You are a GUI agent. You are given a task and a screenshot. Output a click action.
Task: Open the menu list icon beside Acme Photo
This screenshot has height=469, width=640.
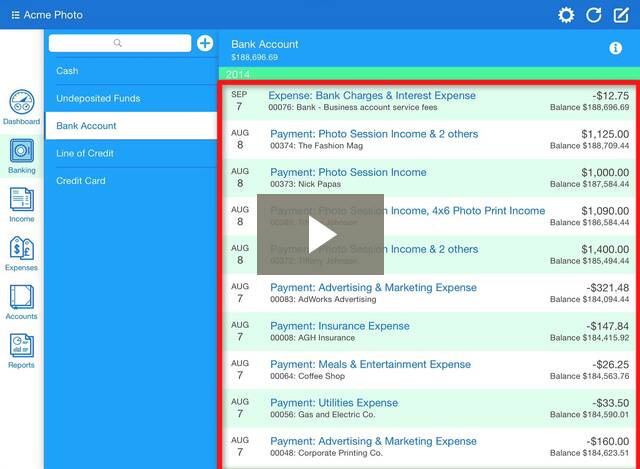coord(15,15)
